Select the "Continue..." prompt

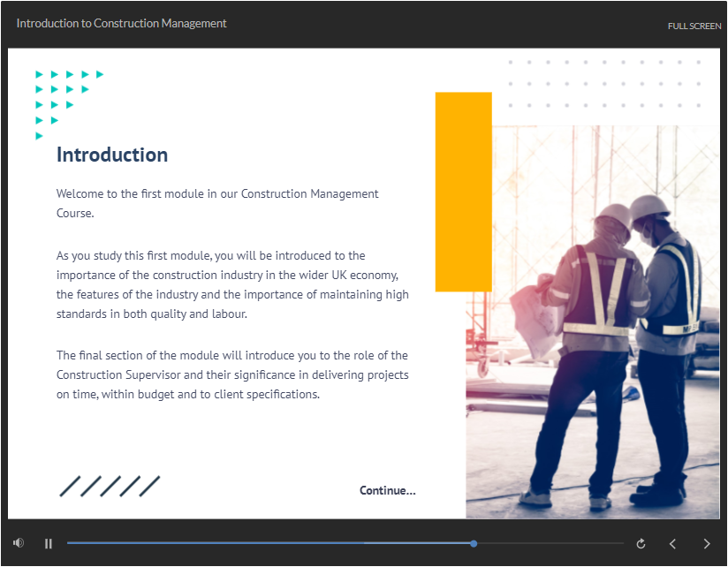point(387,490)
